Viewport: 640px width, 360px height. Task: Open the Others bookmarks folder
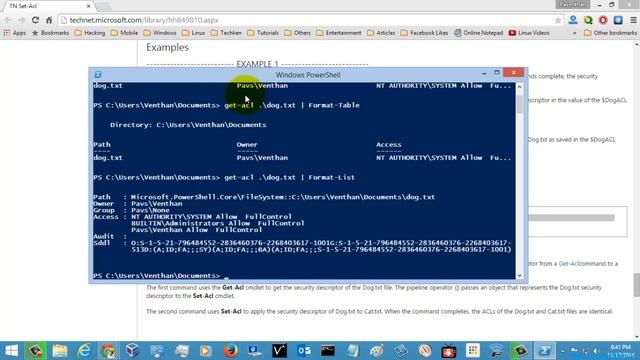pyautogui.click(x=298, y=33)
